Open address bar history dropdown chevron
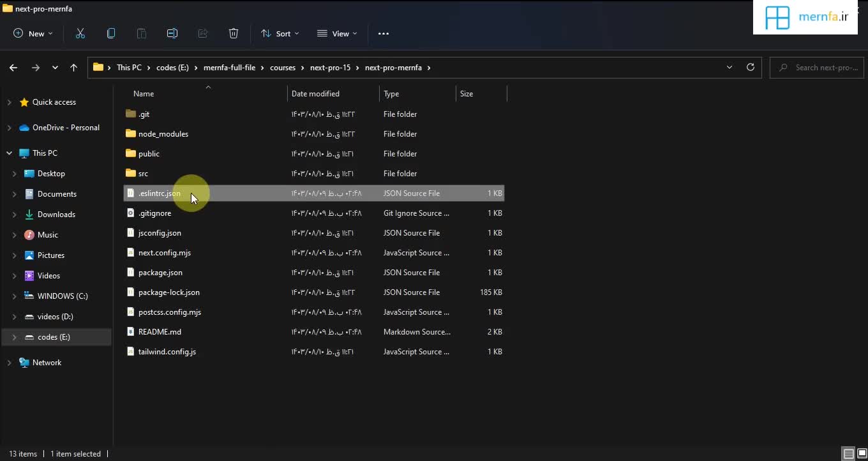Screen dimensions: 868x461 pos(730,67)
